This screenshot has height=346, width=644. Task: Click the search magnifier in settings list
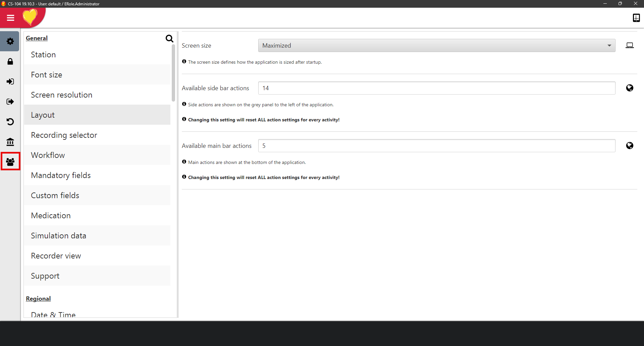(169, 39)
